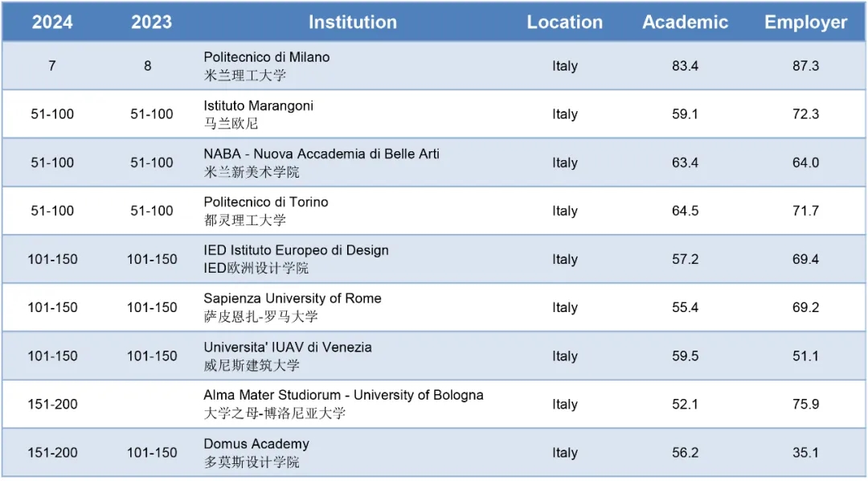Select Politecnico di Milano institution name
The height and width of the screenshot is (481, 868).
[x=266, y=57]
